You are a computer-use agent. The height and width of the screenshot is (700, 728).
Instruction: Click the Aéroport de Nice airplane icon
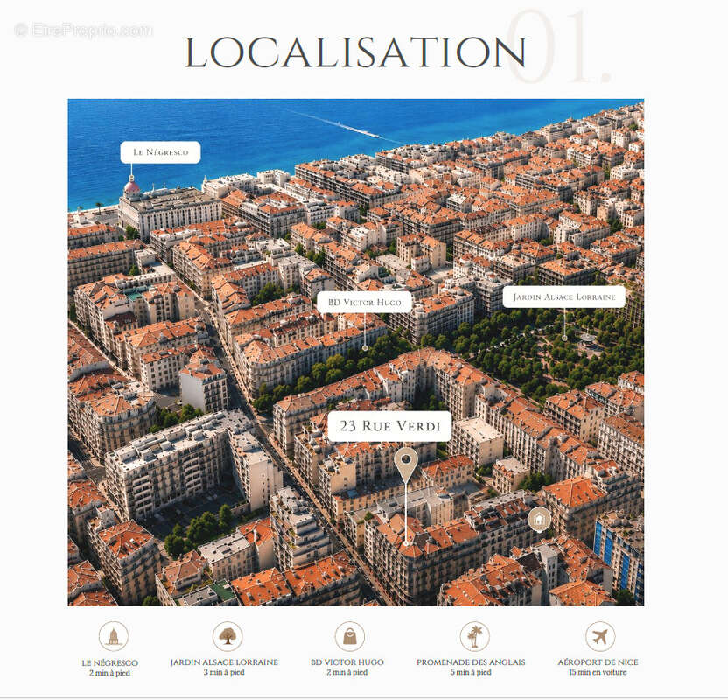coord(600,636)
